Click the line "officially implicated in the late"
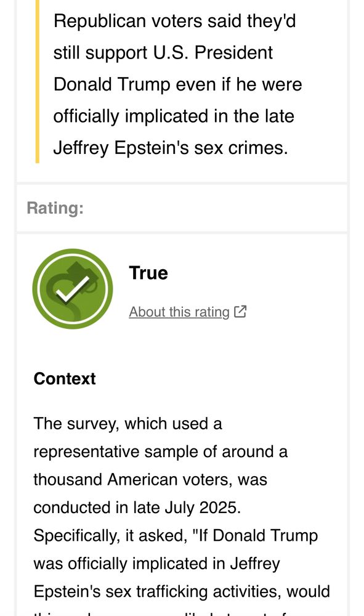 coord(174,116)
